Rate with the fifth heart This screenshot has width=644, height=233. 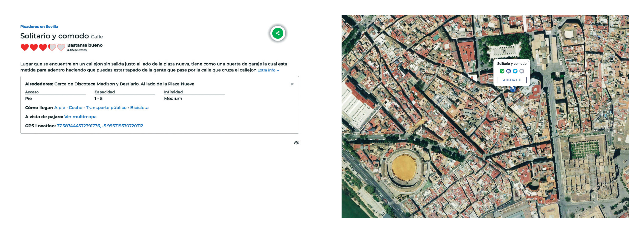[61, 47]
